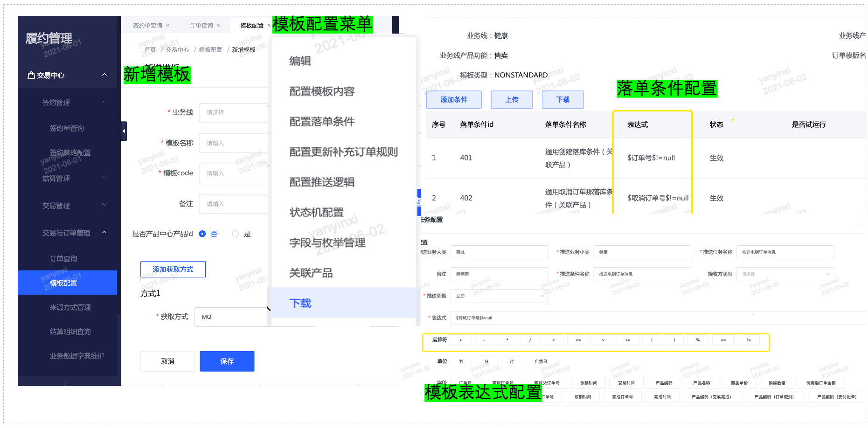Click the 添加条件 button
868x428 pixels.
[x=454, y=99]
